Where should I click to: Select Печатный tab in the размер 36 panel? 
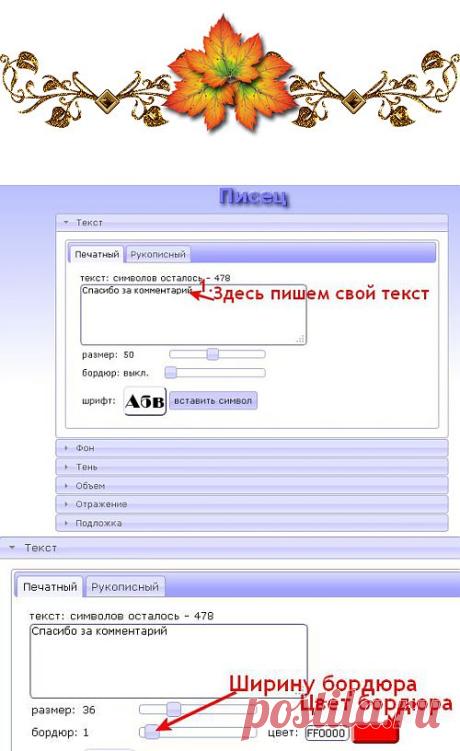50,587
